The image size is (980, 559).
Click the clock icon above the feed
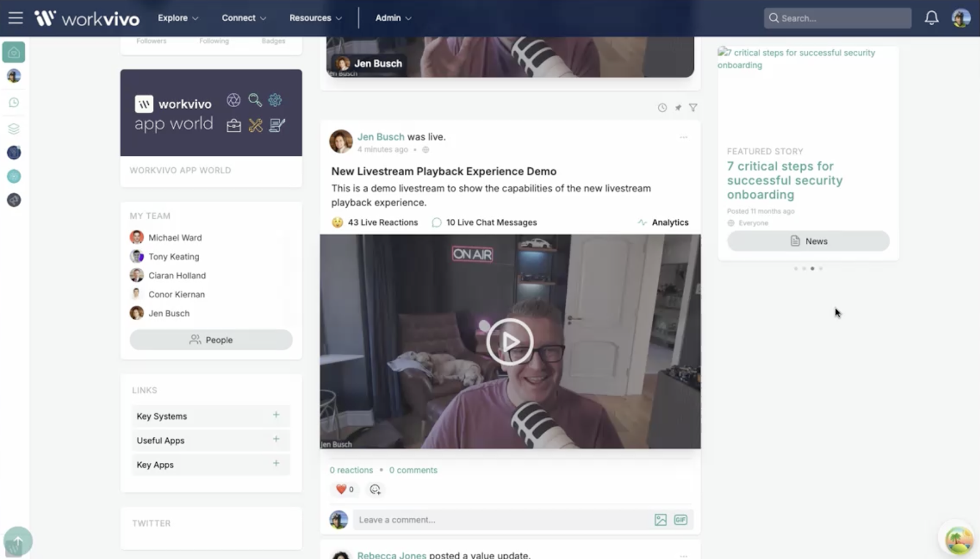point(662,108)
